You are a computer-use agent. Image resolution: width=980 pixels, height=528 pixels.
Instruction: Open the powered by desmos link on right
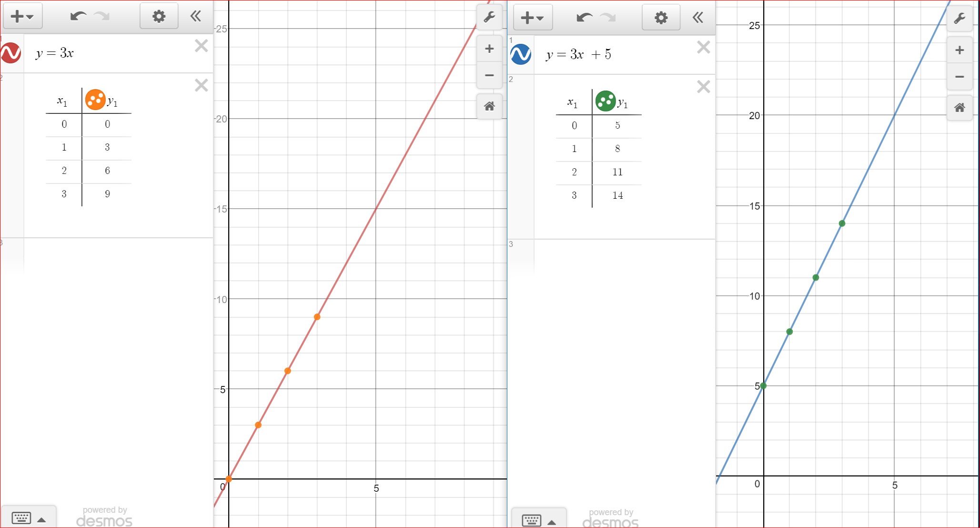611,518
